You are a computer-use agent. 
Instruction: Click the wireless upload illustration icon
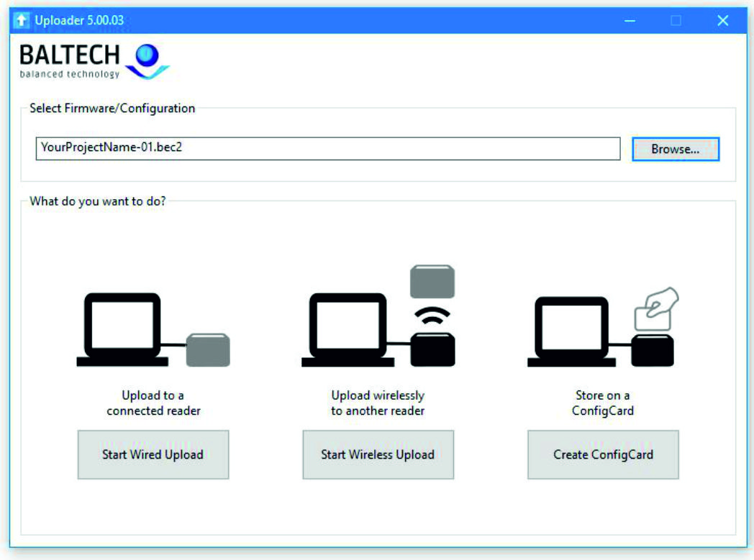pos(378,316)
